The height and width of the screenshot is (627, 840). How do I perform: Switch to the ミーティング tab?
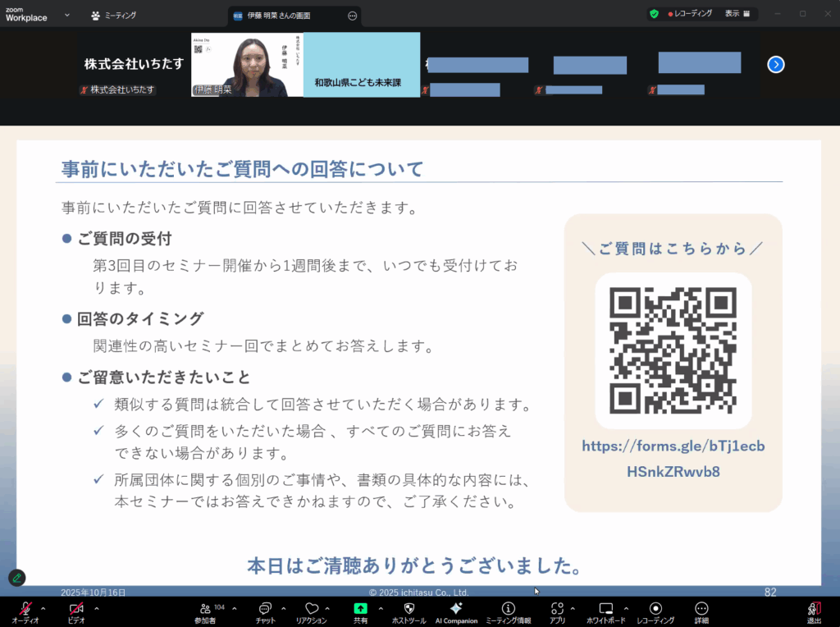114,15
